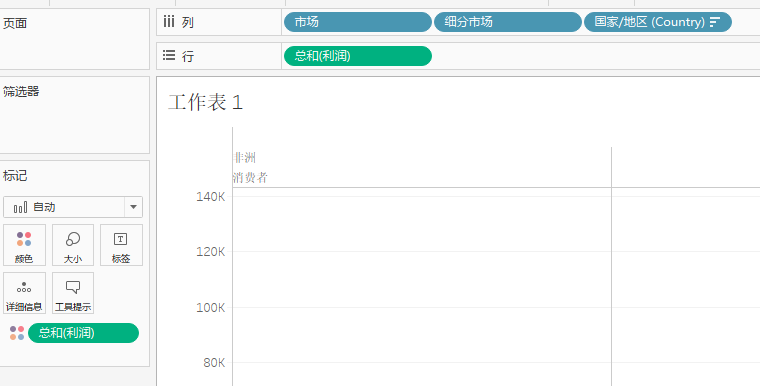This screenshot has width=760, height=386.
Task: Click the 市场 pill on Columns shelf
Action: (x=358, y=22)
